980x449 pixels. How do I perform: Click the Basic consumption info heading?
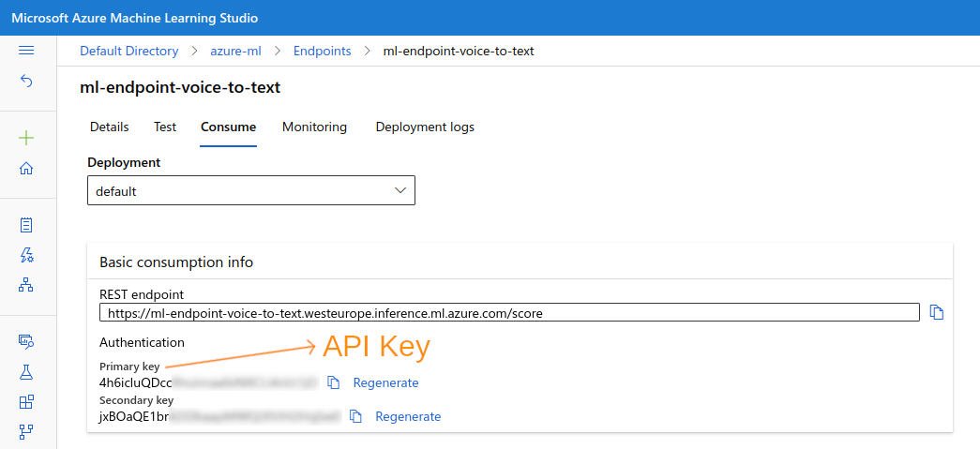click(x=176, y=262)
